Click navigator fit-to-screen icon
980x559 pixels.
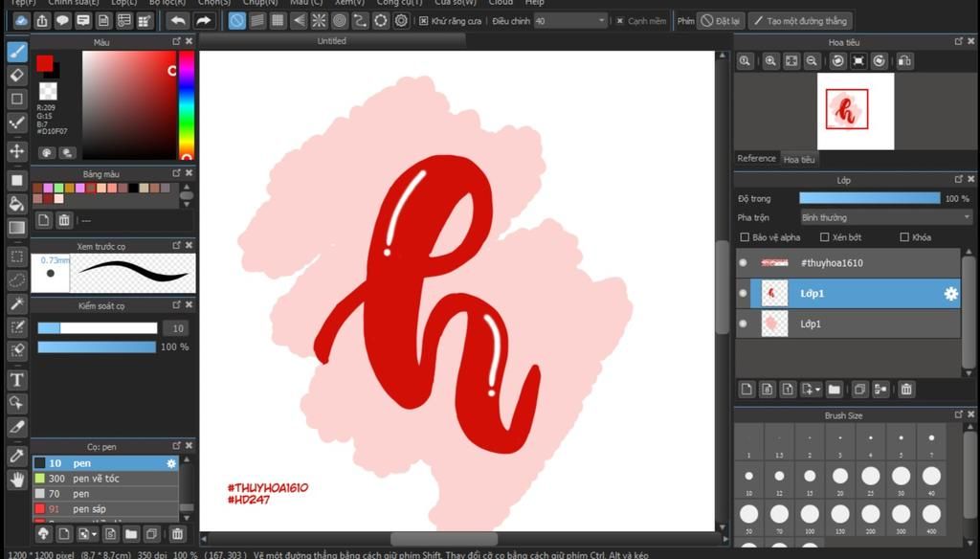point(791,60)
